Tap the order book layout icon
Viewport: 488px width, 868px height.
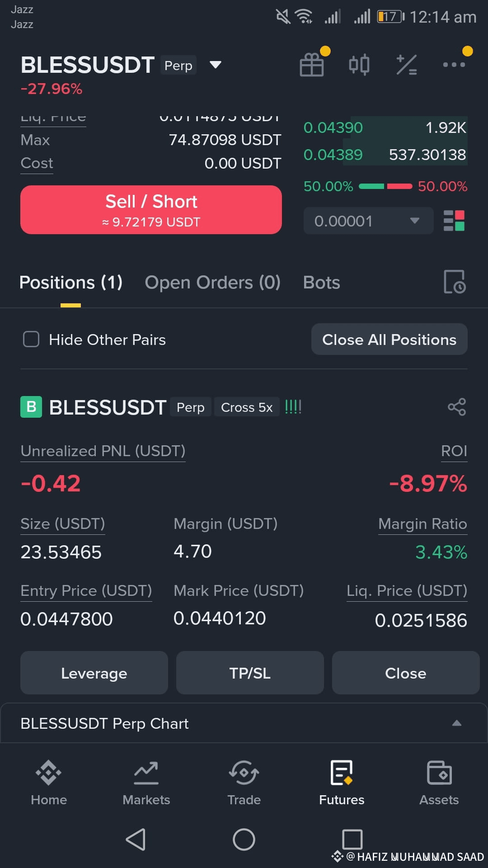[x=454, y=221]
